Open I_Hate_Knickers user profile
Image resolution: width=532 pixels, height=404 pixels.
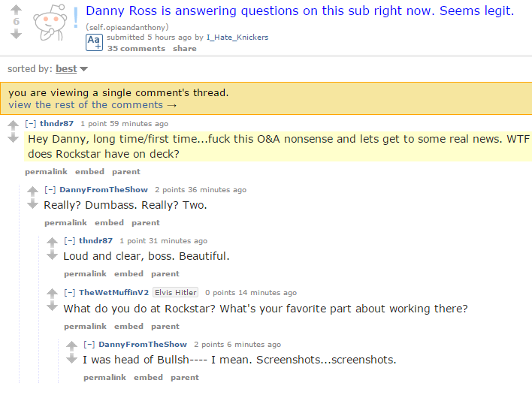(x=237, y=38)
